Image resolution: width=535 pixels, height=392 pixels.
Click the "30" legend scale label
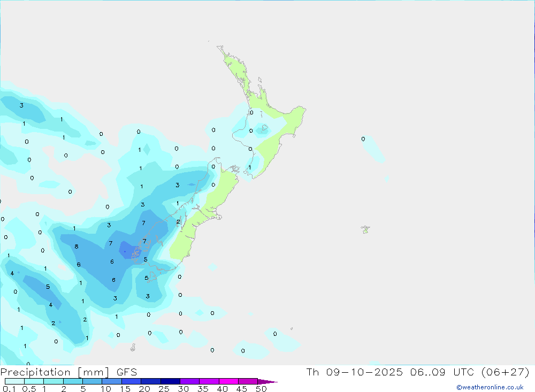pyautogui.click(x=183, y=389)
